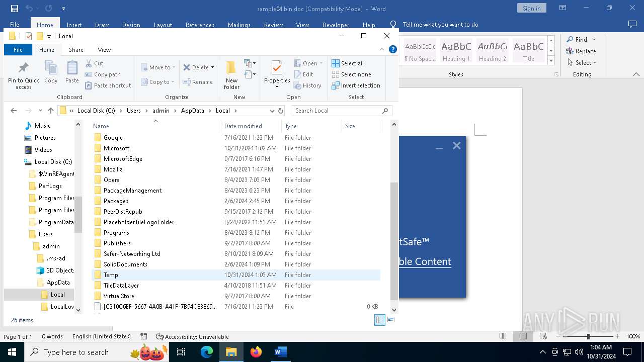Open Word's Select dropdown in Editing group
The width and height of the screenshot is (644, 362).
tap(582, 62)
